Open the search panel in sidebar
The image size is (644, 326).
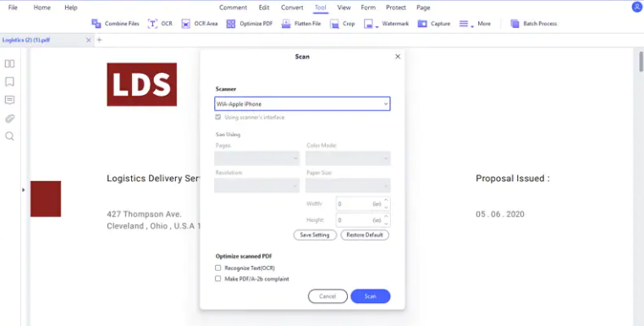(9, 136)
